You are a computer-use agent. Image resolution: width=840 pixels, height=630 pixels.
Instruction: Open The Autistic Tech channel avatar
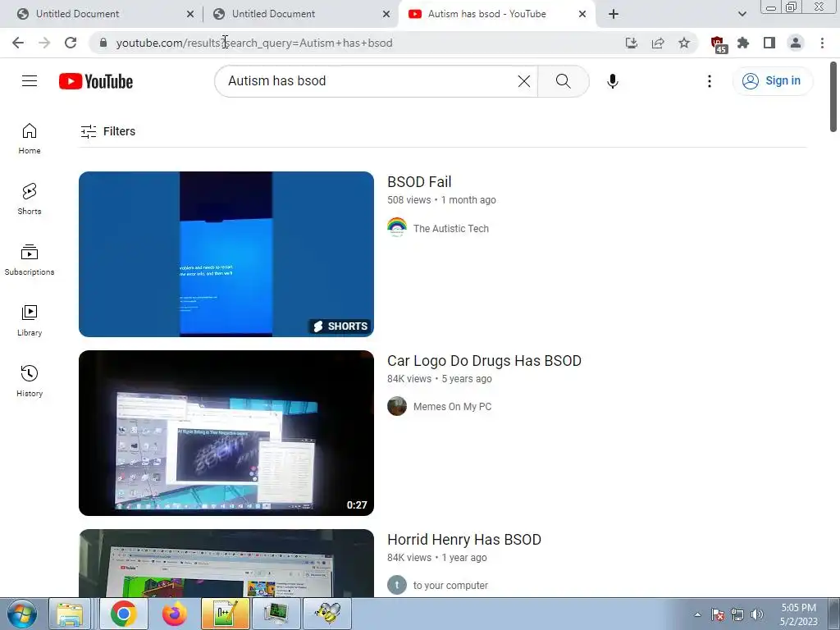coord(397,228)
